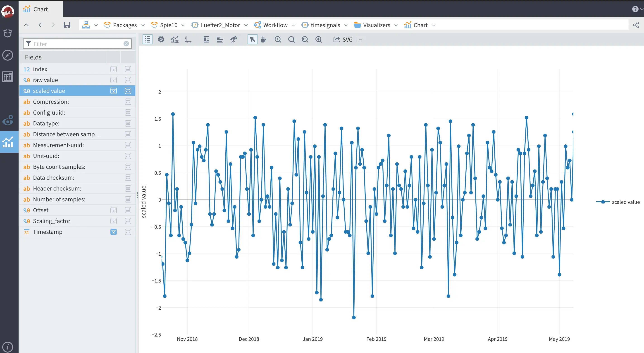
Task: Click the panel splitter handle
Action: [137, 195]
